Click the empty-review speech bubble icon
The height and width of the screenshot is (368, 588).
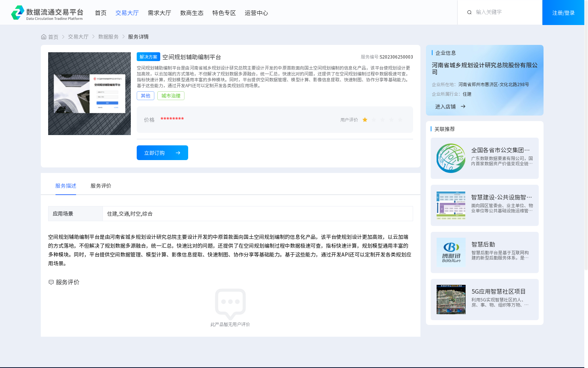click(x=230, y=304)
